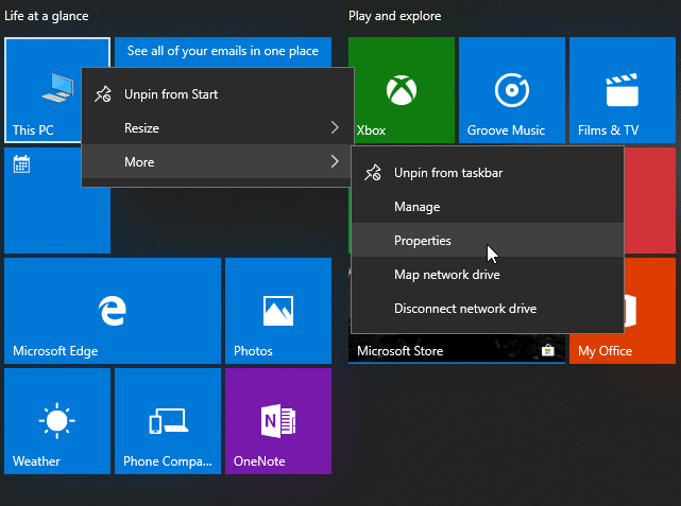681x506 pixels.
Task: Launch the Xbox tile
Action: (401, 90)
